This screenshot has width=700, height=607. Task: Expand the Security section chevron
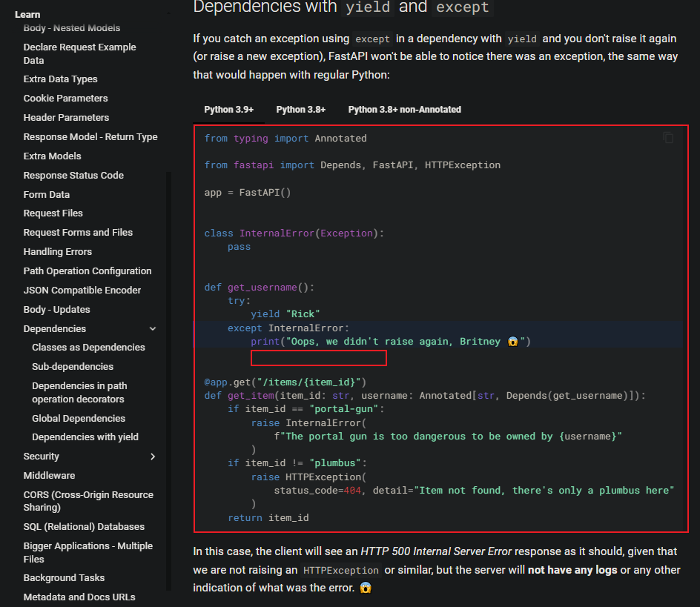(x=153, y=457)
